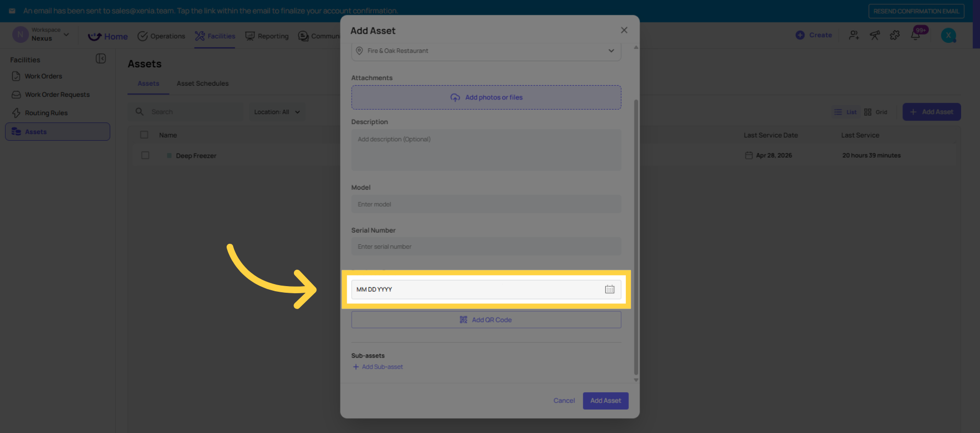Open the Nexus workspace switcher
This screenshot has height=433, width=980.
click(41, 35)
